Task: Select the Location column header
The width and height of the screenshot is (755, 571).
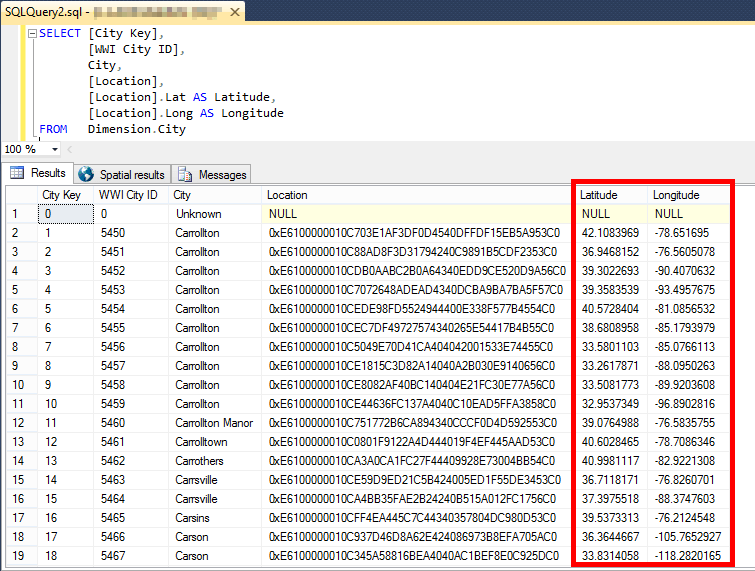Action: (417, 195)
